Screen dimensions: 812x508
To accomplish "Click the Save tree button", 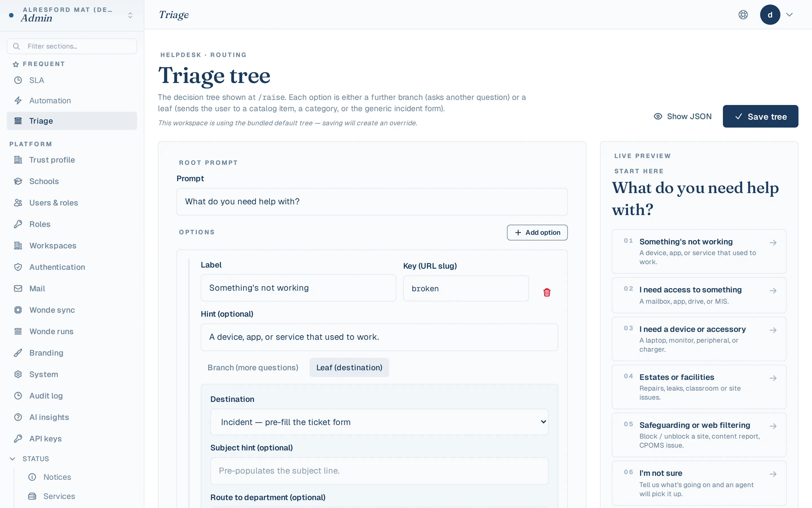I will 761,117.
